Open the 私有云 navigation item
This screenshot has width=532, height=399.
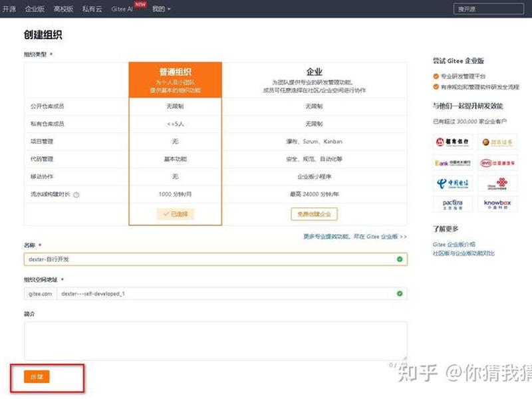(x=92, y=9)
